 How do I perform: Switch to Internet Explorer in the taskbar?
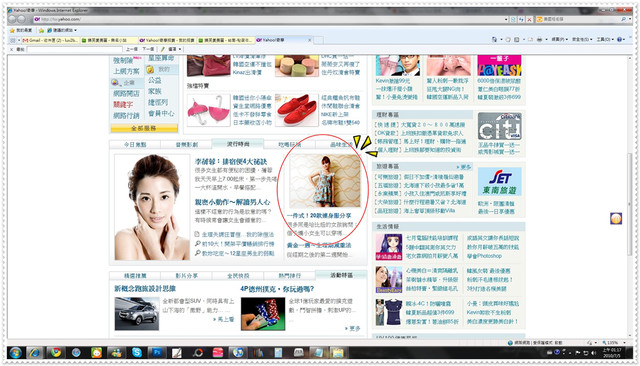click(35, 353)
